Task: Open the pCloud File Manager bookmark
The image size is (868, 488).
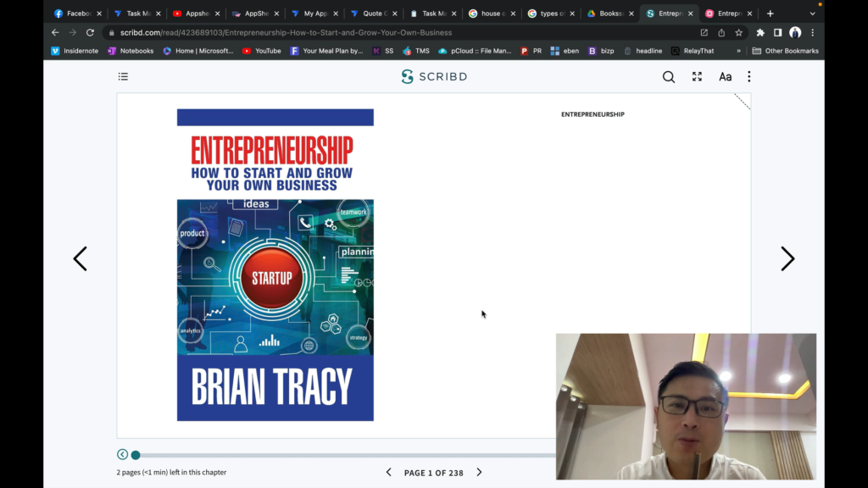Action: pos(475,51)
